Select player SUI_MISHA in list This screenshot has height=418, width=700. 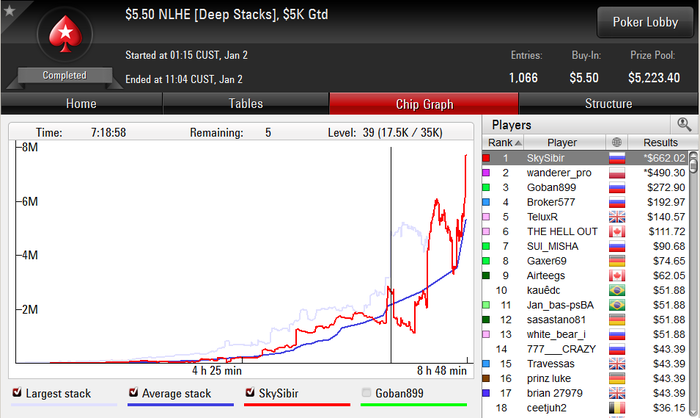(585, 247)
